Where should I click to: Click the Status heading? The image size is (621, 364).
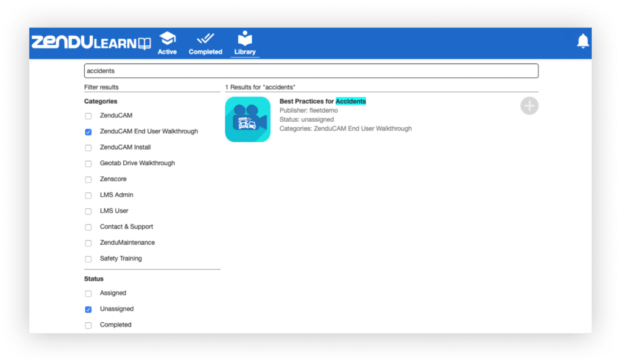pos(94,279)
